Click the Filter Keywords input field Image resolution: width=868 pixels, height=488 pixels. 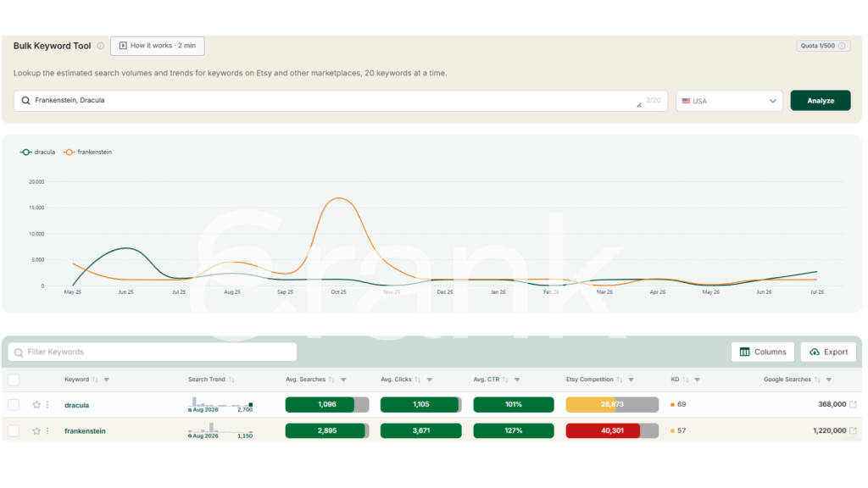153,352
